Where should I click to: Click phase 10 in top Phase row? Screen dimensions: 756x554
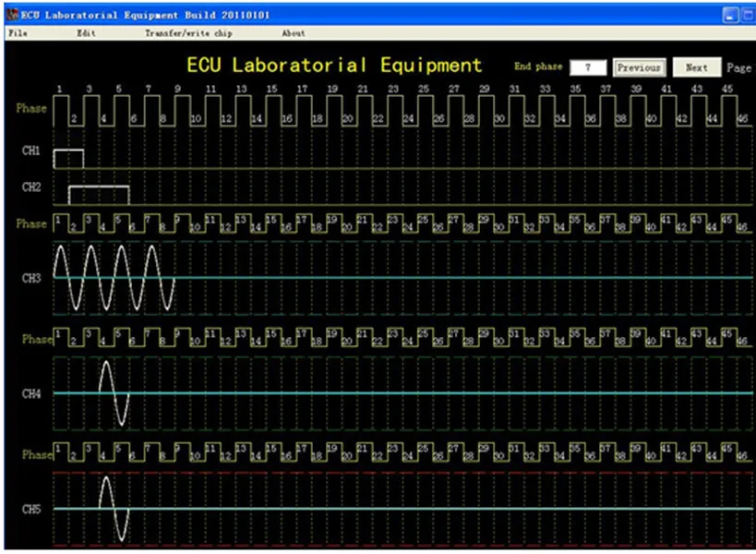(196, 118)
